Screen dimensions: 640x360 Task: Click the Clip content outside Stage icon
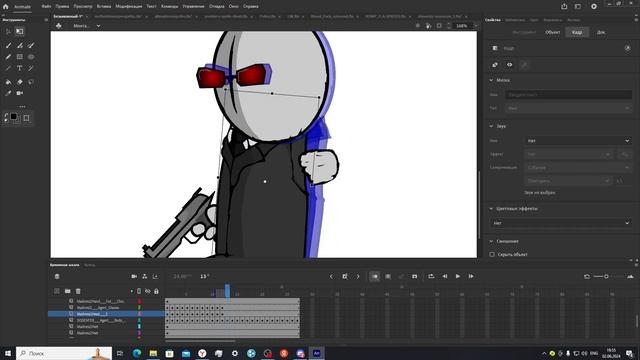[x=439, y=26]
